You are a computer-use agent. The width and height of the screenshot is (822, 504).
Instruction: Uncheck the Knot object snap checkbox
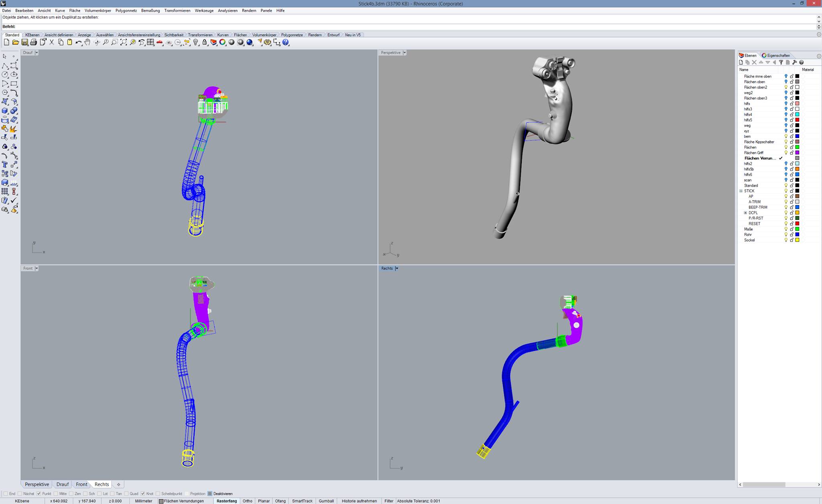143,494
